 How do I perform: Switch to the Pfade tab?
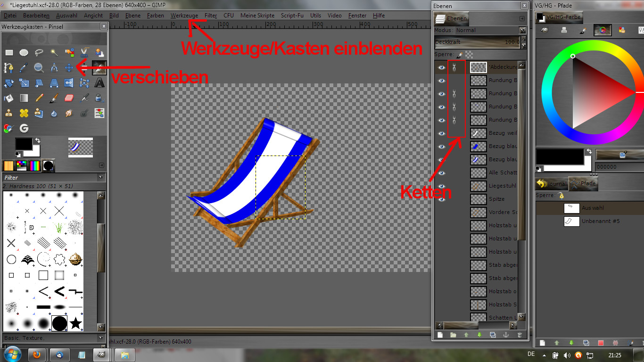point(583,184)
